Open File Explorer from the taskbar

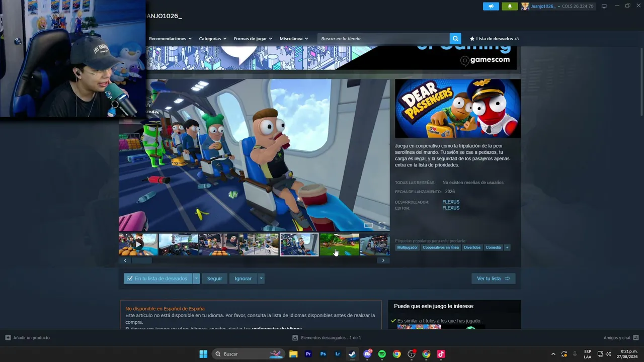[x=293, y=354]
